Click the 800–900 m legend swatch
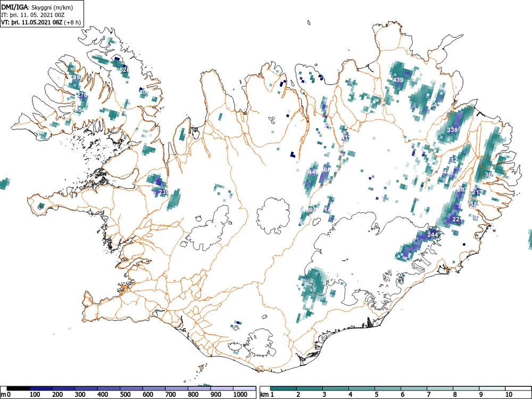The height and width of the screenshot is (399, 532). [x=199, y=388]
